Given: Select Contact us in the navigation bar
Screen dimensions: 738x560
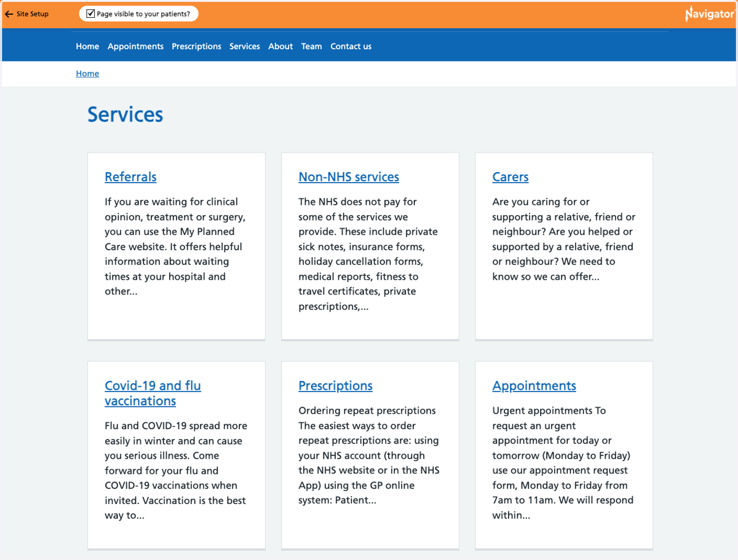Looking at the screenshot, I should point(351,46).
